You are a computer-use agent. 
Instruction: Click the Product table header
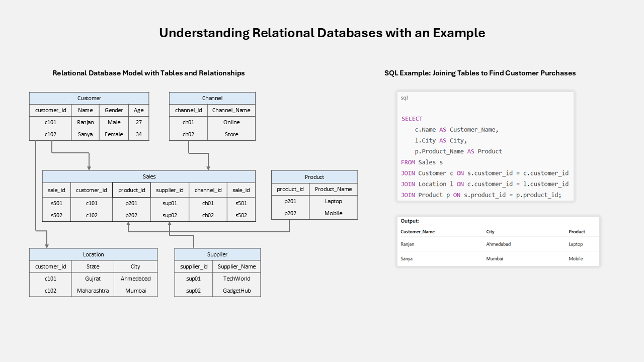(x=314, y=177)
